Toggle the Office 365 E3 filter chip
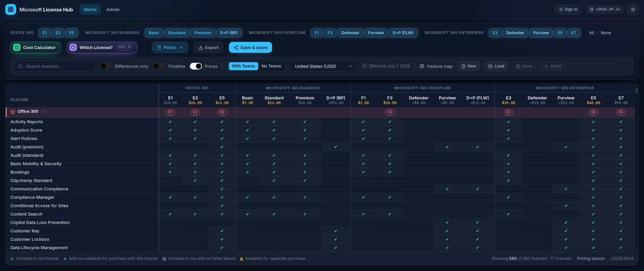The width and height of the screenshot is (644, 271). 58,33
